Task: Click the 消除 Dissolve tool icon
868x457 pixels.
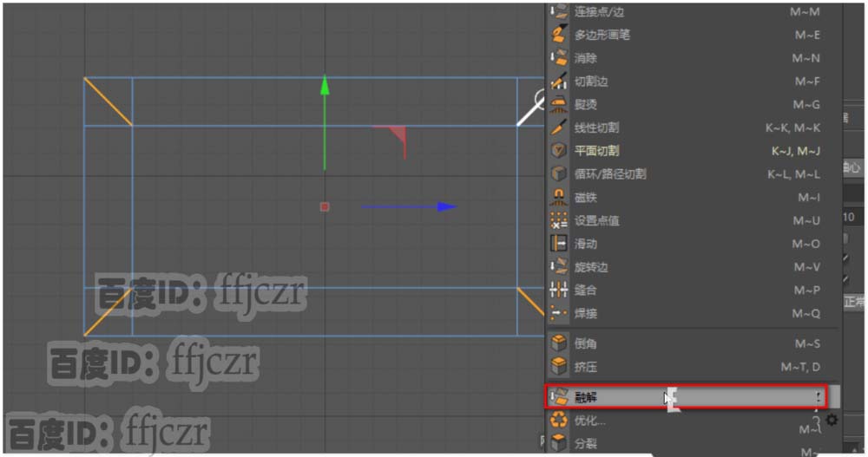Action: (x=558, y=57)
